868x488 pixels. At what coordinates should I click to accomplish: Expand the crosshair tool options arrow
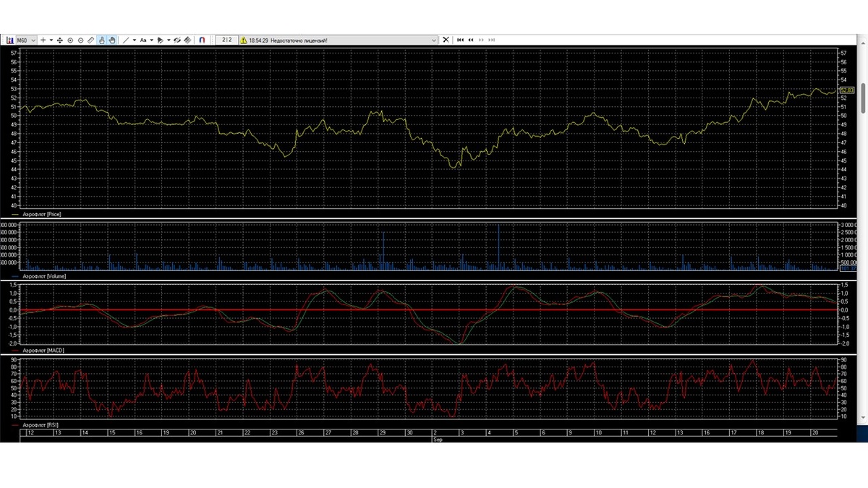tap(51, 40)
